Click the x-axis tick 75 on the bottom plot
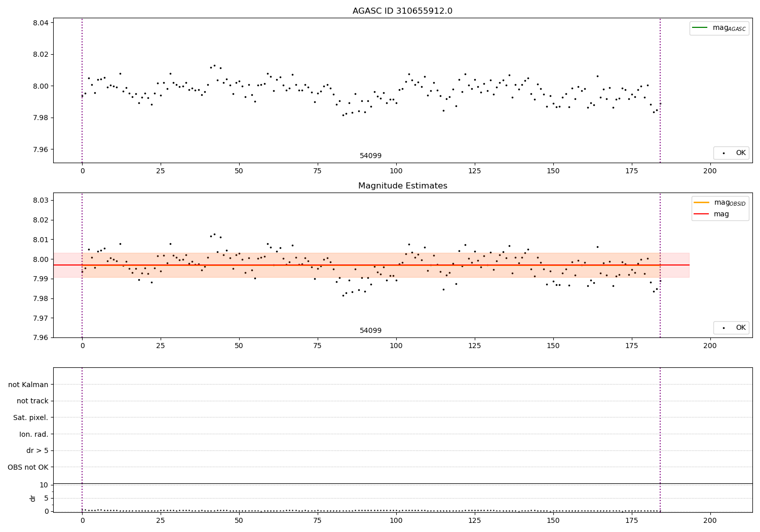This screenshot has width=760, height=532. click(318, 520)
